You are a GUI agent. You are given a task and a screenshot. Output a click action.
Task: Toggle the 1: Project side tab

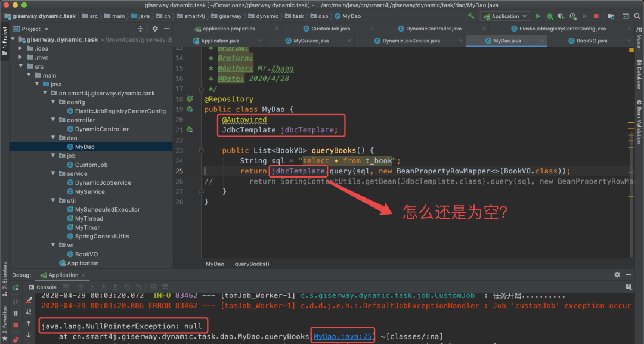click(x=5, y=41)
